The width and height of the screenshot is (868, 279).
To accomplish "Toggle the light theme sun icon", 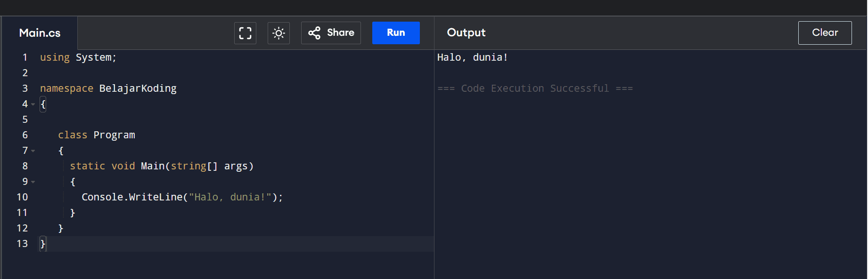I will (278, 33).
